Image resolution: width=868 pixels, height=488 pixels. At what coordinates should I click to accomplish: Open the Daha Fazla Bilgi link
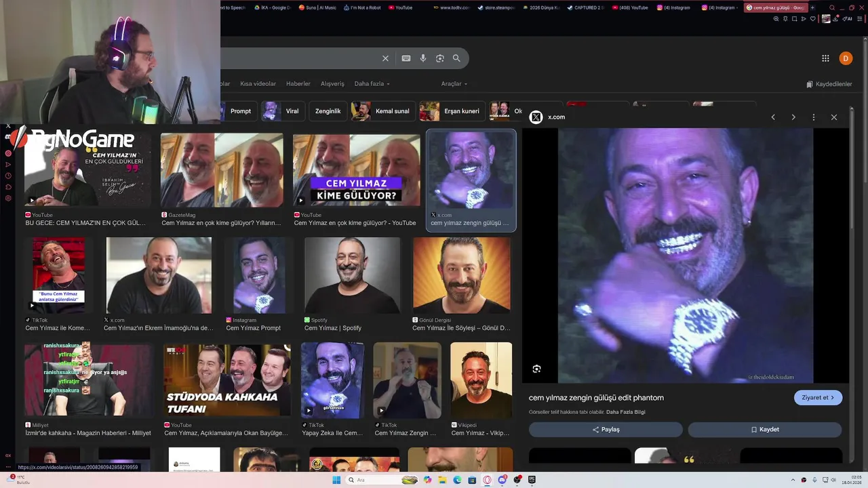pos(626,412)
